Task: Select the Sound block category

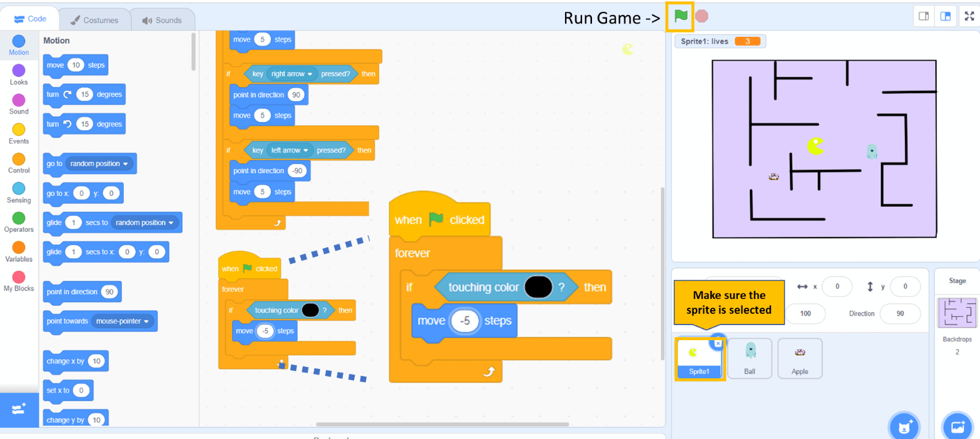Action: (x=19, y=104)
